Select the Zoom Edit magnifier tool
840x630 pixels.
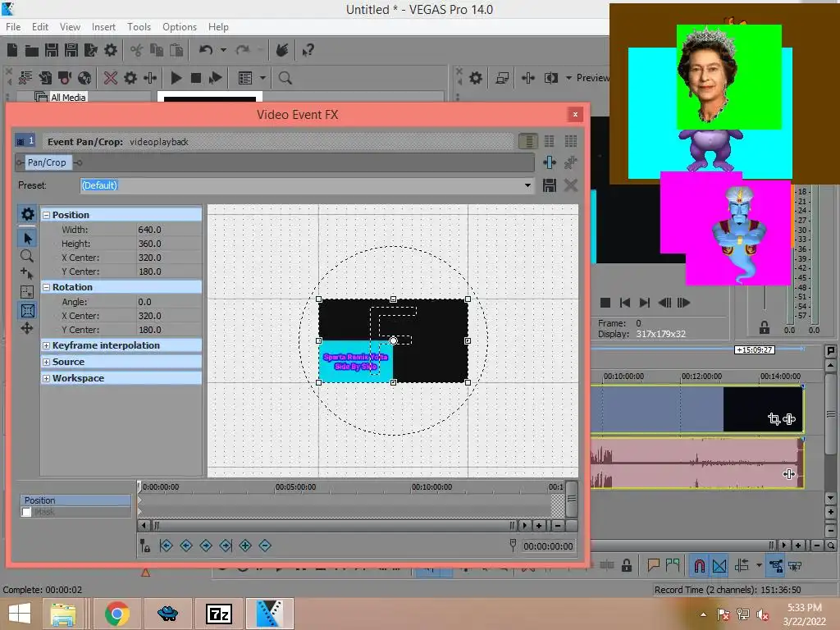(27, 256)
